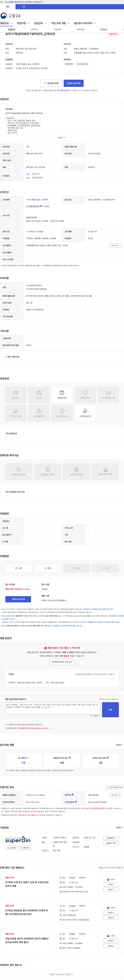This screenshot has height=980, width=124.
Task: Open 더보기 in 기업정보 section
Action: pos(120,827)
